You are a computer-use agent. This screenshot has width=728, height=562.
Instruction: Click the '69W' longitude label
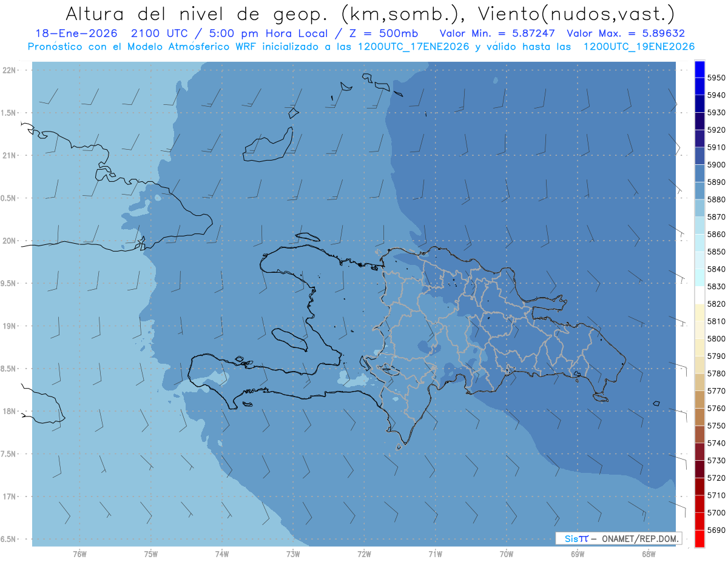(578, 554)
